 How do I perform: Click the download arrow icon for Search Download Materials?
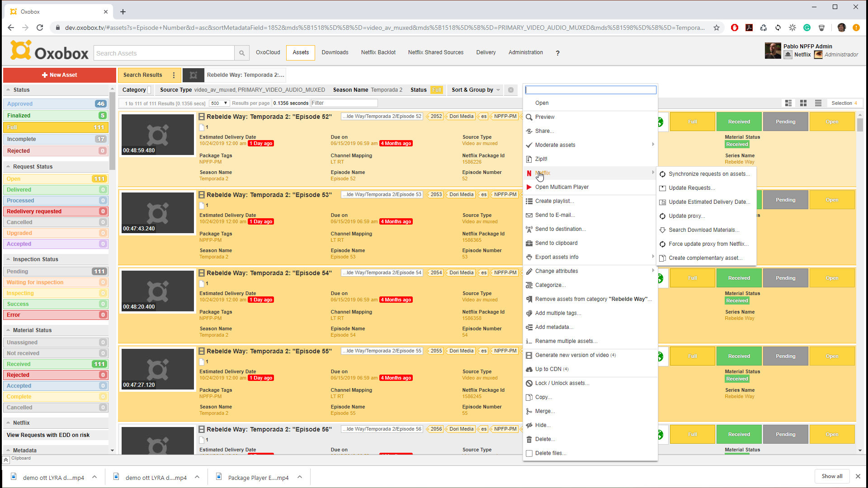(x=663, y=230)
